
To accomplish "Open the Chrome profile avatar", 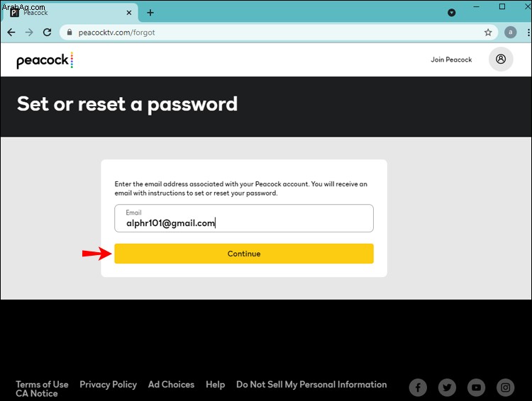I will pyautogui.click(x=510, y=33).
